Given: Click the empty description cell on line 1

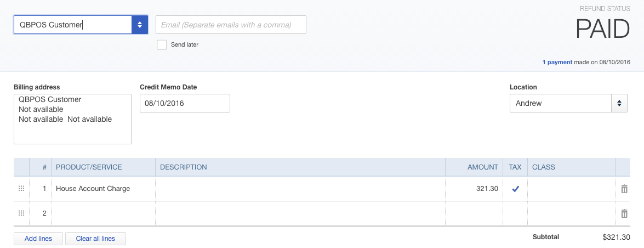Looking at the screenshot, I should point(300,189).
